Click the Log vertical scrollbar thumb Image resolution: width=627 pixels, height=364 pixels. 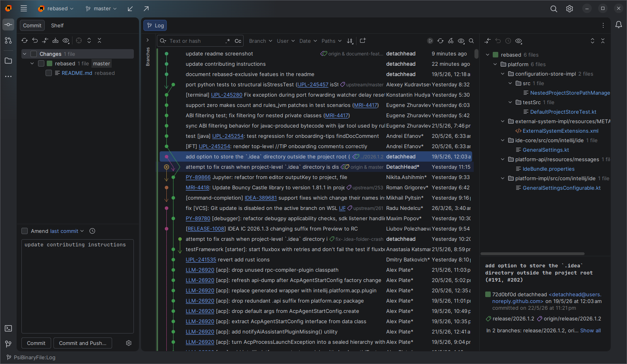(476, 54)
